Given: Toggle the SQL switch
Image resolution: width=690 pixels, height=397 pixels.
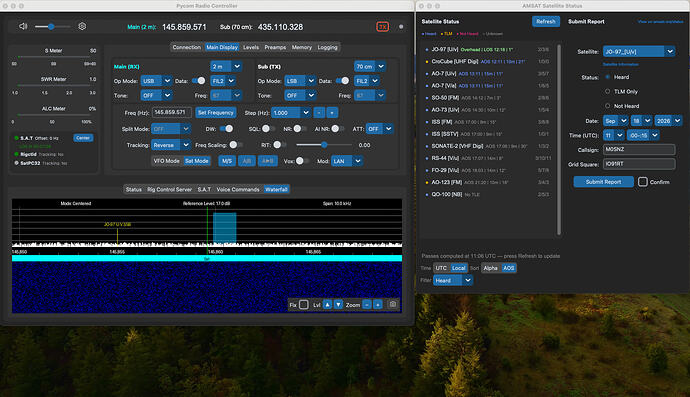Looking at the screenshot, I should coord(268,129).
